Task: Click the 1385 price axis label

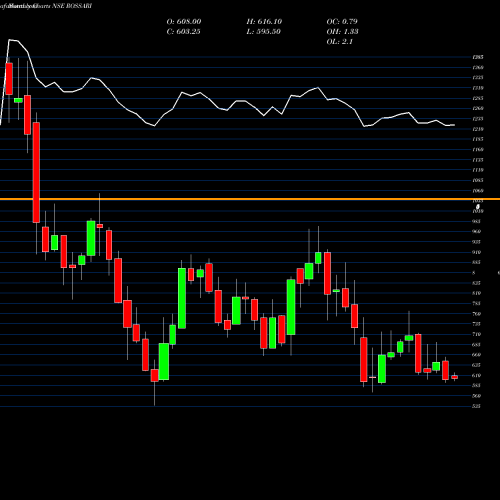Action: [x=478, y=57]
